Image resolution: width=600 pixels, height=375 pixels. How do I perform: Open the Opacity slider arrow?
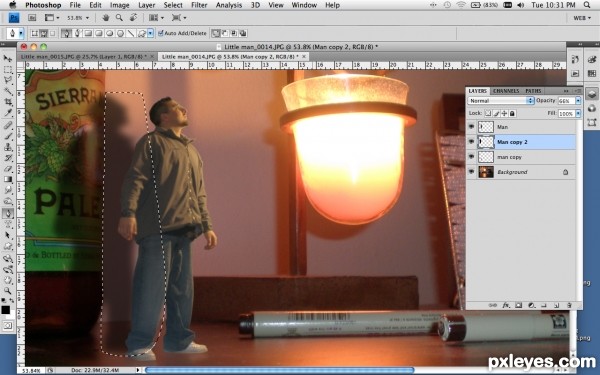click(578, 101)
